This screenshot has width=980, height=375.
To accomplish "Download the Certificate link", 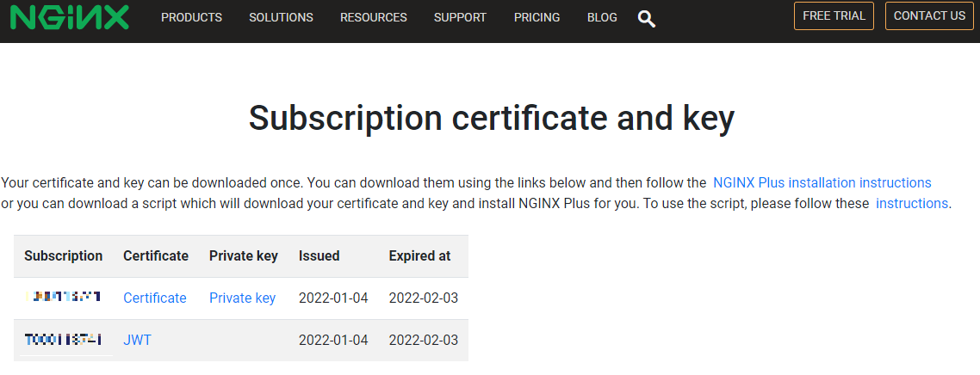I will (154, 298).
